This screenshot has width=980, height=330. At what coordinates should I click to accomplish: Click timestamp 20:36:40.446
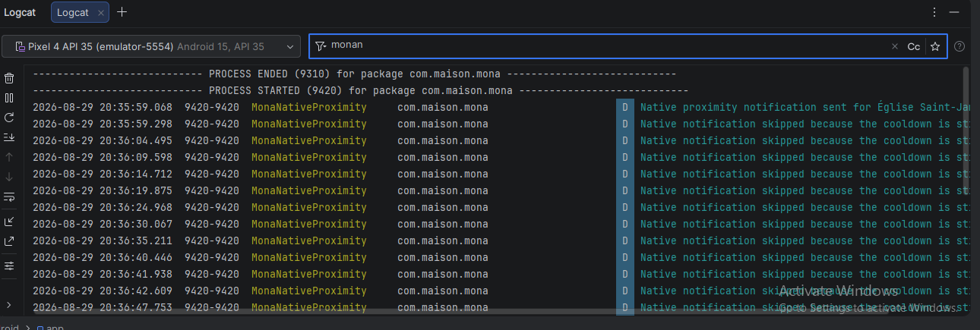pyautogui.click(x=103, y=258)
